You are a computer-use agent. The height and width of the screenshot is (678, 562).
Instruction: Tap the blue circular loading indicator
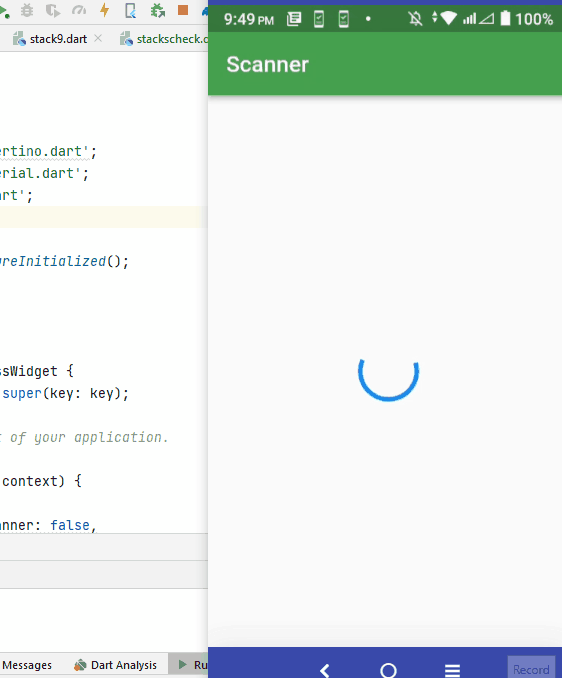pos(388,378)
